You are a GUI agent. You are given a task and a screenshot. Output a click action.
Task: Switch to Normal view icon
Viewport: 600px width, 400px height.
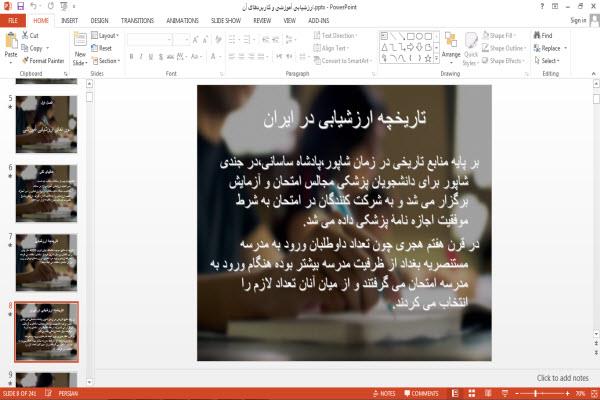(455, 393)
